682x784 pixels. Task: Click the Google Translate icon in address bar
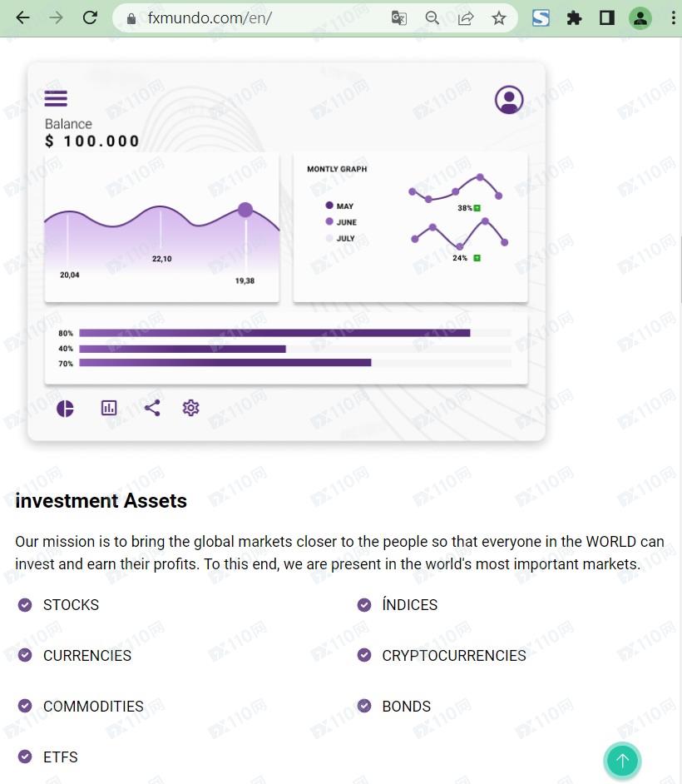[399, 17]
